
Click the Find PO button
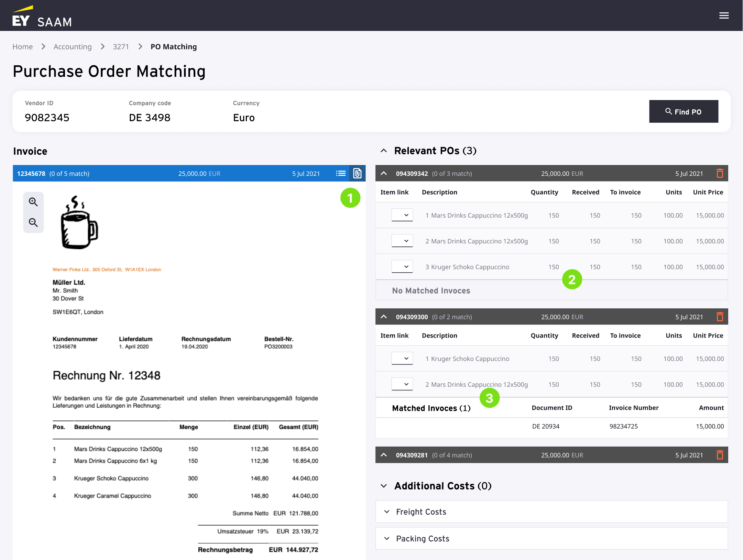point(683,111)
